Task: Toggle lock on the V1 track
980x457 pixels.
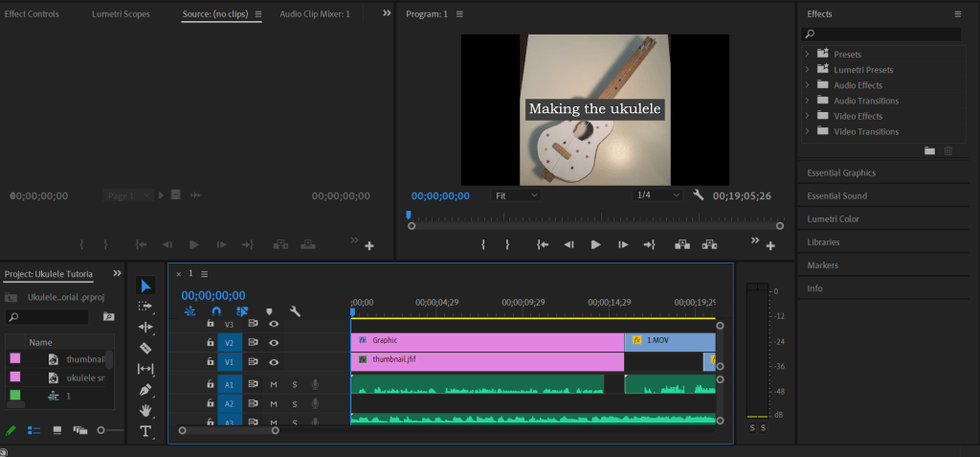Action: click(x=210, y=362)
